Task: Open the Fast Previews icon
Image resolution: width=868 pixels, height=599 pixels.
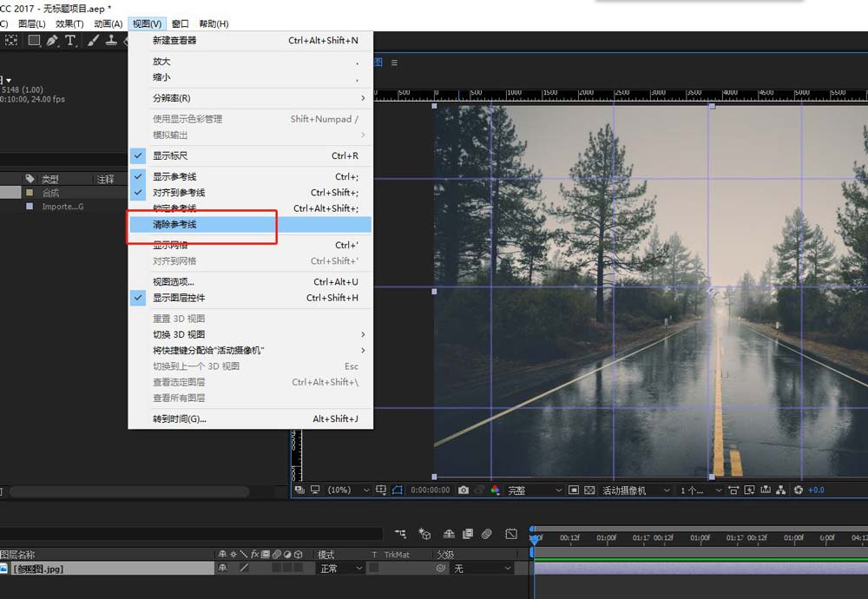Action: [x=750, y=490]
